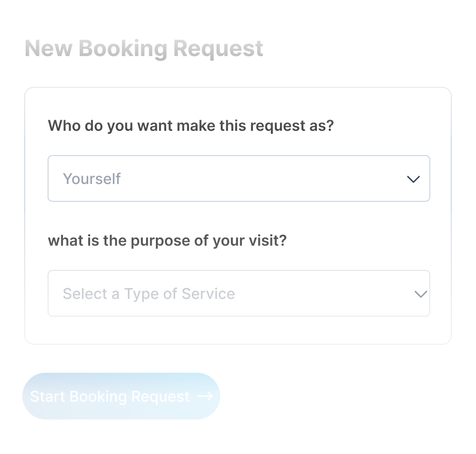476x454 pixels.
Task: Click the 'Start Booking Request' button text
Action: coord(110,397)
